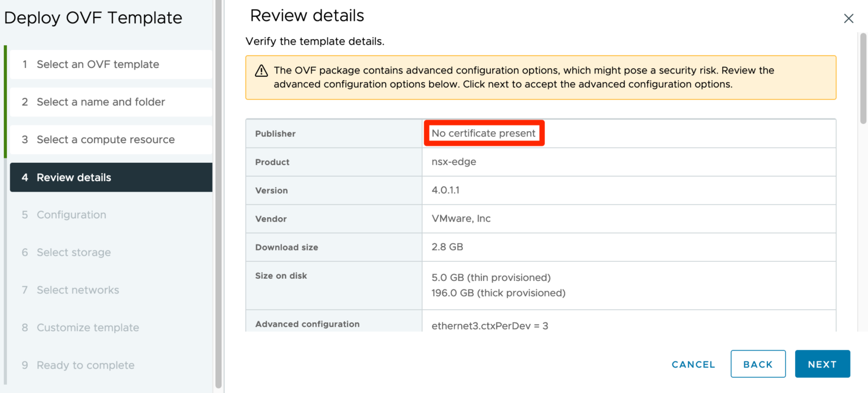This screenshot has width=868, height=393.
Task: Click the X to close the wizard
Action: coord(848,18)
